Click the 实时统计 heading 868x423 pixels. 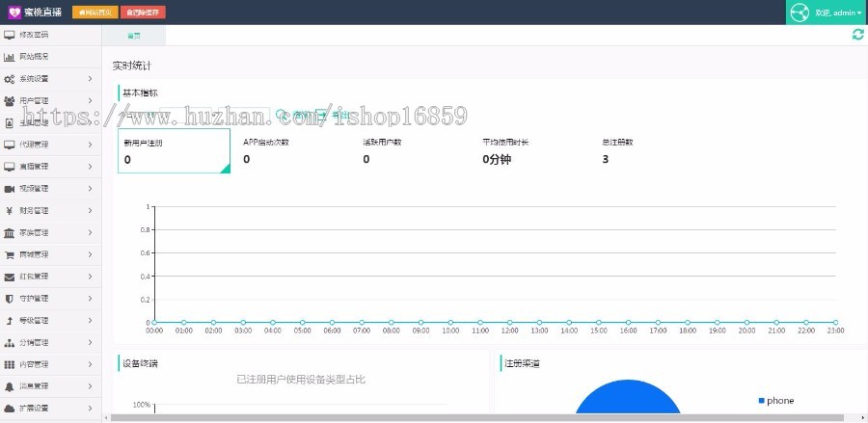pos(132,66)
